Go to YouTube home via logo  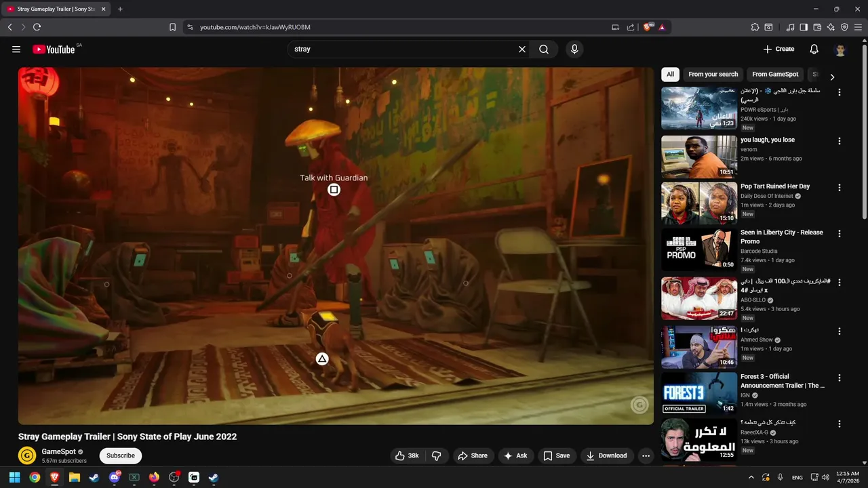(x=54, y=49)
